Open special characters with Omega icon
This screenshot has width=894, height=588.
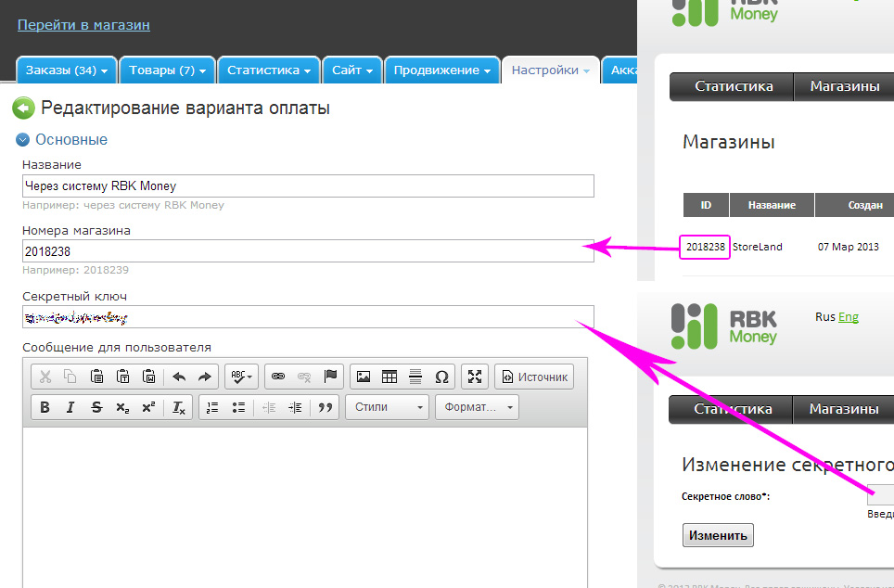[x=441, y=377]
